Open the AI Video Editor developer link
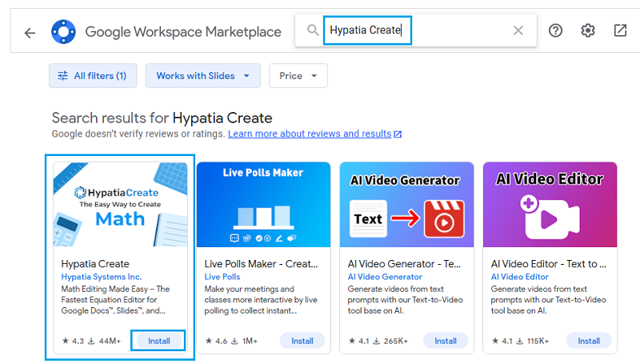This screenshot has height=364, width=640. point(519,277)
